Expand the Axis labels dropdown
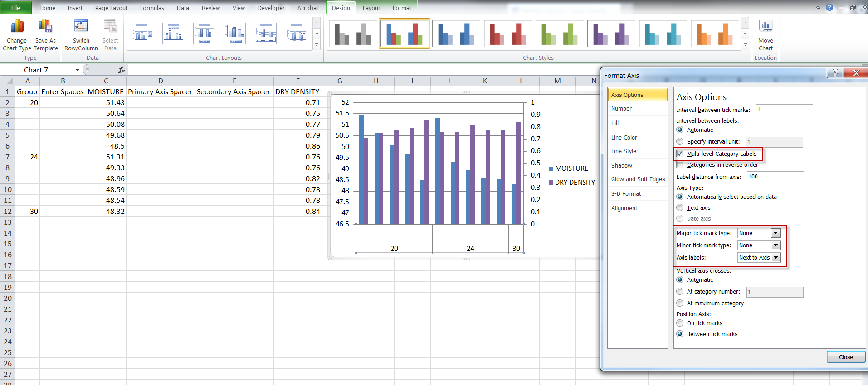This screenshot has width=868, height=385. pos(776,258)
